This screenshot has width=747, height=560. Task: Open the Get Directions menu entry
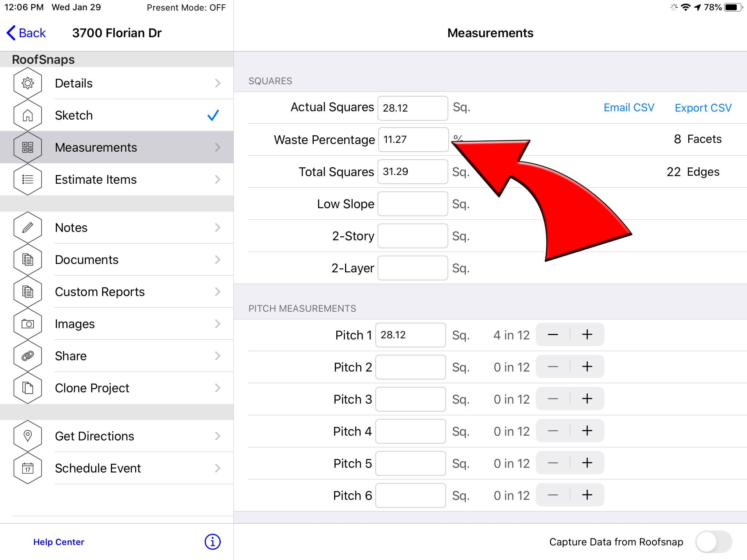(x=117, y=436)
